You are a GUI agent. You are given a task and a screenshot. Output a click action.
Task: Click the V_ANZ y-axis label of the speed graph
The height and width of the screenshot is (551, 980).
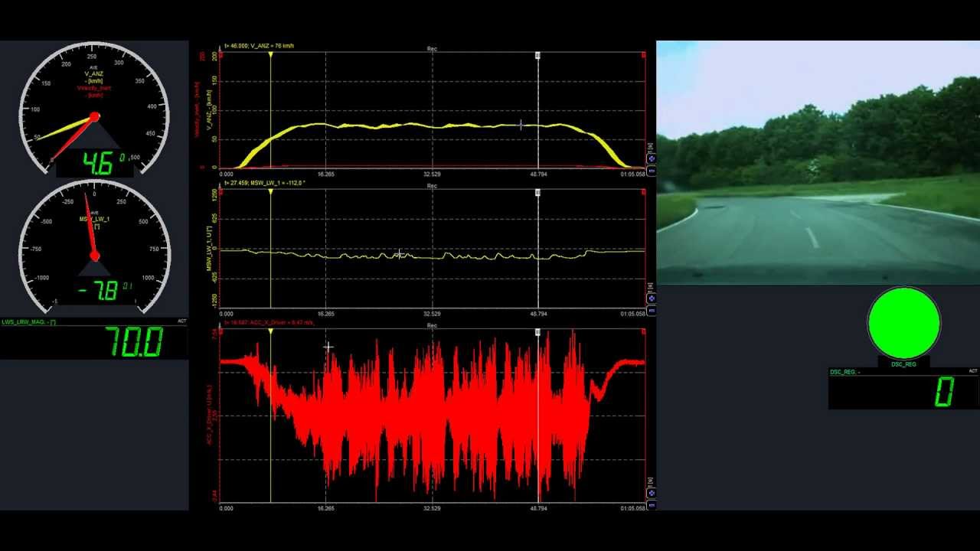click(208, 109)
